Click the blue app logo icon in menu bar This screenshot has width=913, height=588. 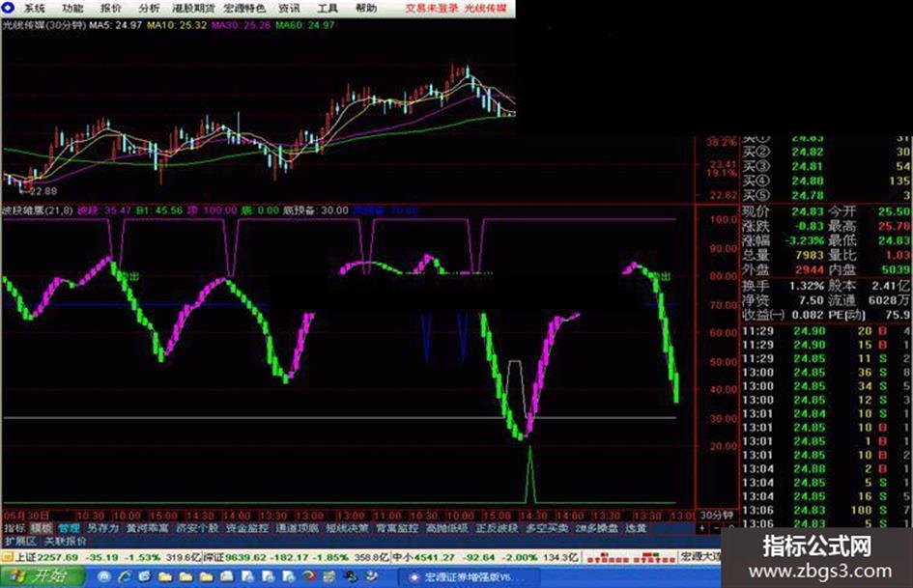click(9, 8)
